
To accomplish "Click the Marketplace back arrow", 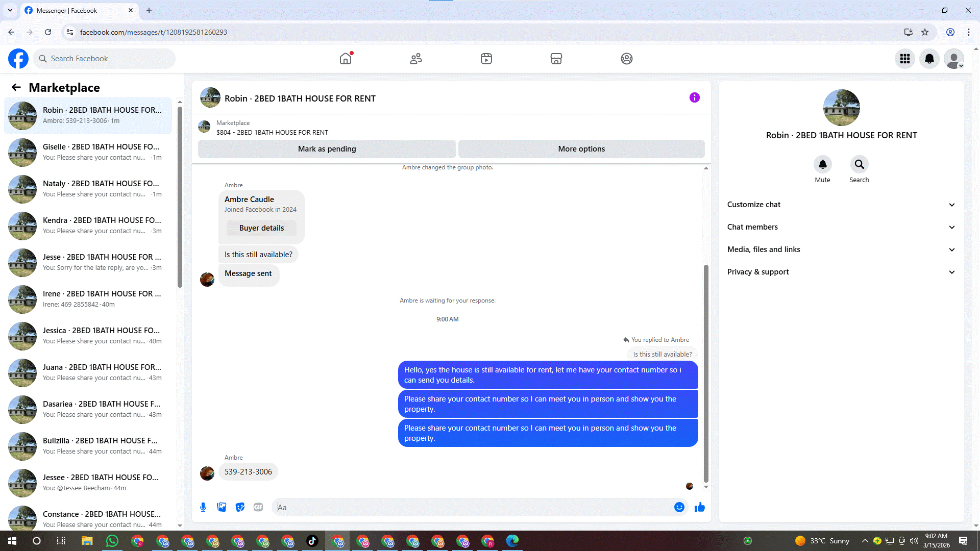I will (16, 87).
